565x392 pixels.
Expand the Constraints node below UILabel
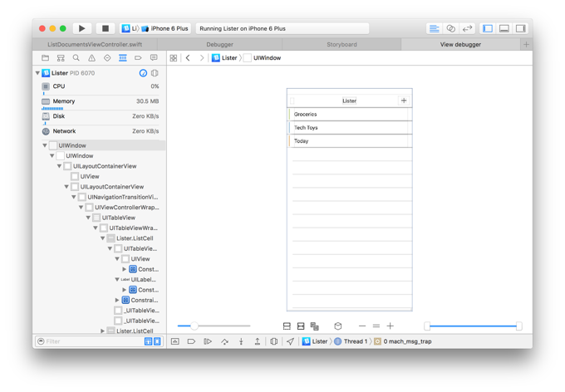point(124,290)
